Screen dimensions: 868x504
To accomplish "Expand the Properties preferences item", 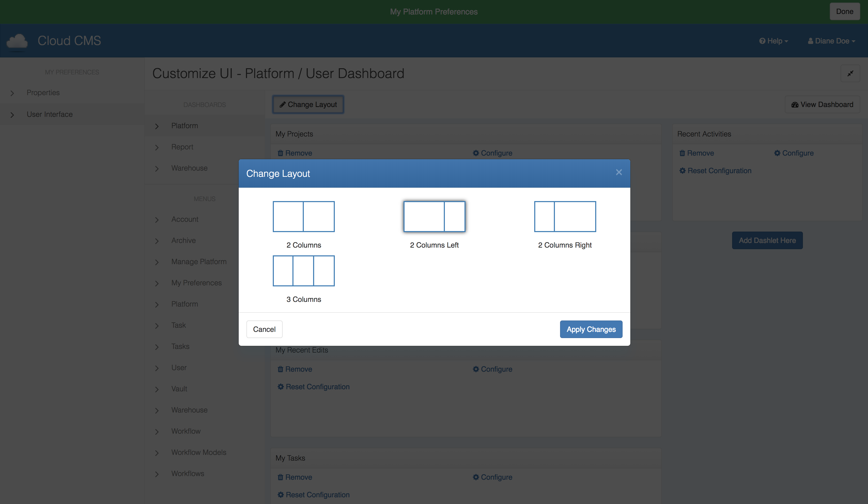I will pos(43,93).
